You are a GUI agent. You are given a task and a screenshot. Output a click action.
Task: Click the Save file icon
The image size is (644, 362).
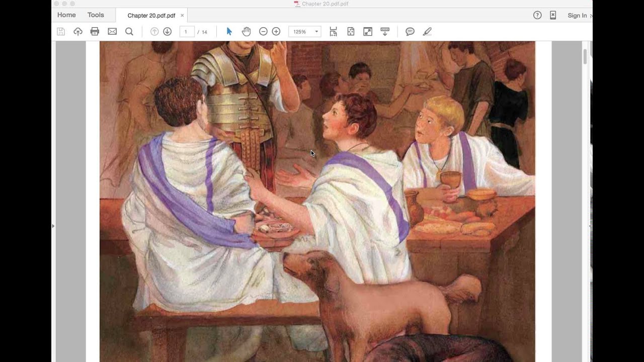coord(61,32)
